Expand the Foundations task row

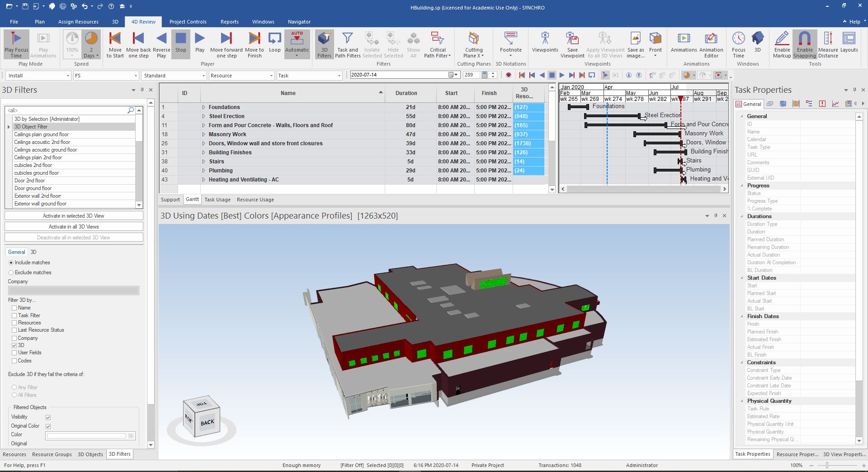(x=204, y=107)
